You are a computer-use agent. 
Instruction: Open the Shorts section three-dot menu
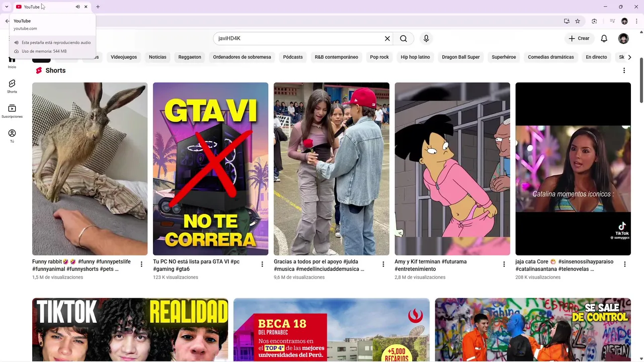(624, 70)
